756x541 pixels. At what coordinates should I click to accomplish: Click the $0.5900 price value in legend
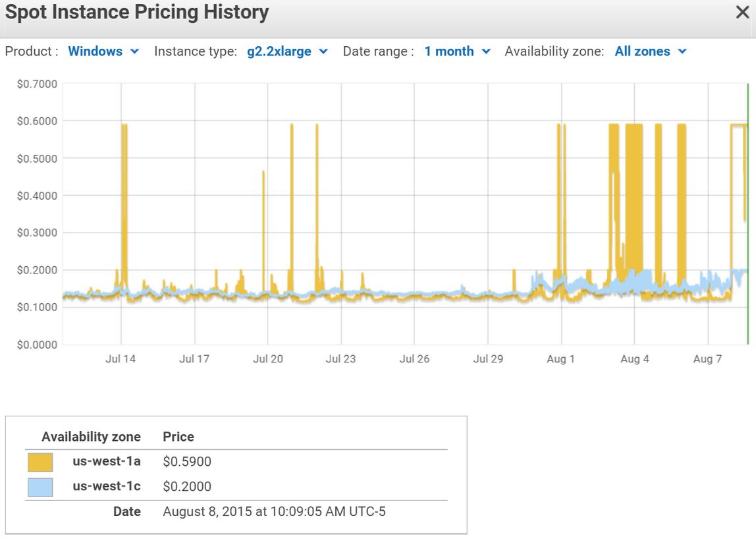(x=187, y=462)
